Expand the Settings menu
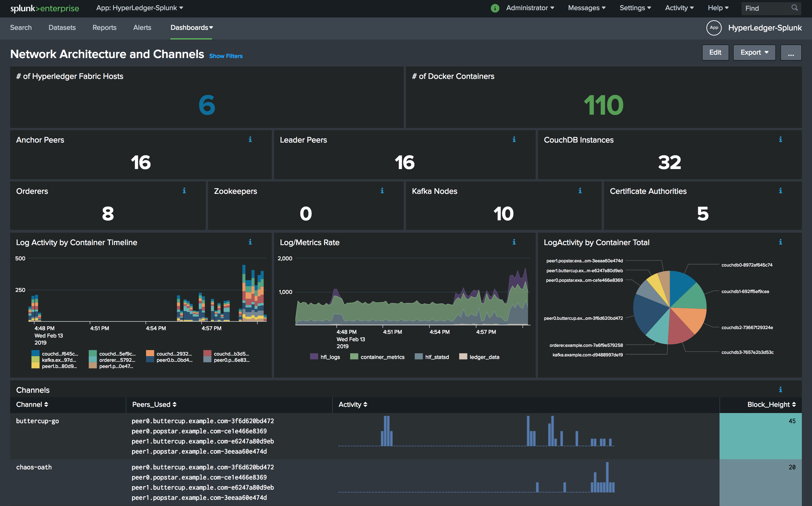The height and width of the screenshot is (506, 812). click(x=635, y=8)
